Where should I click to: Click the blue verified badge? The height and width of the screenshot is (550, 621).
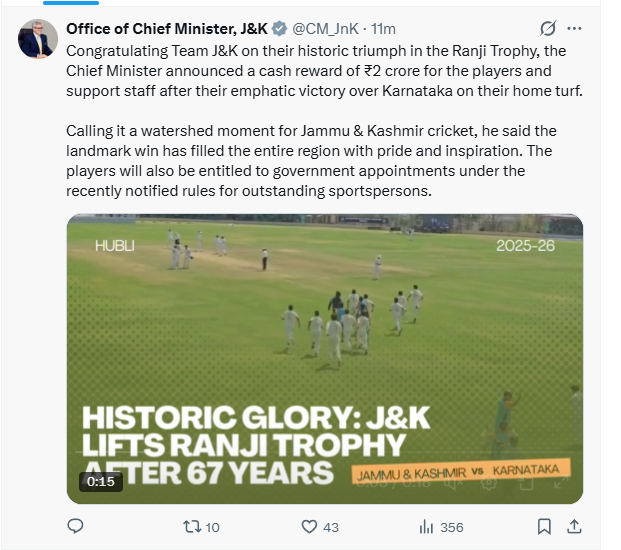[278, 28]
